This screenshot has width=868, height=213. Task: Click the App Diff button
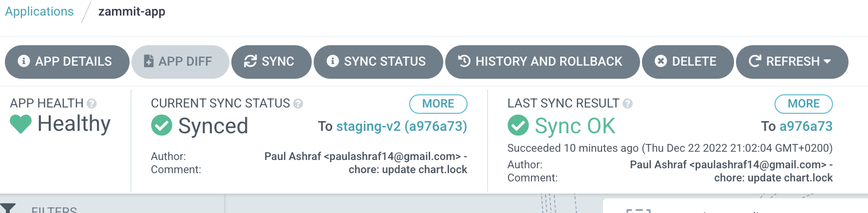coord(180,62)
